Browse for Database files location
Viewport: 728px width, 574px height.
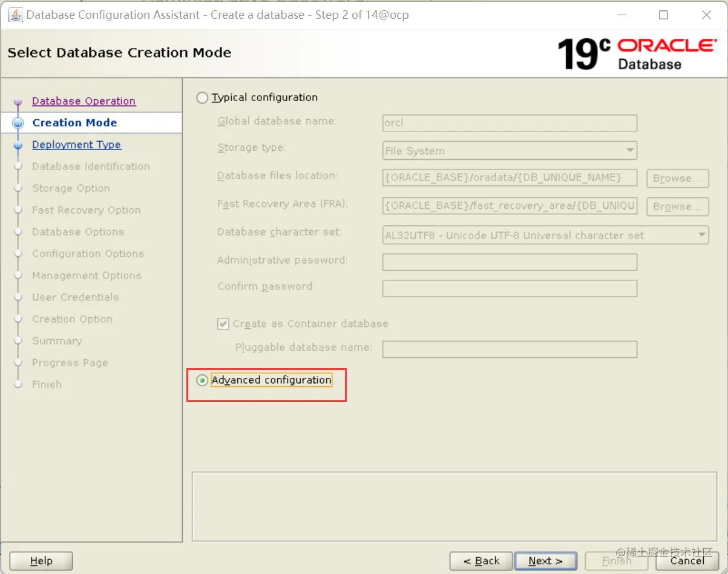tap(677, 178)
